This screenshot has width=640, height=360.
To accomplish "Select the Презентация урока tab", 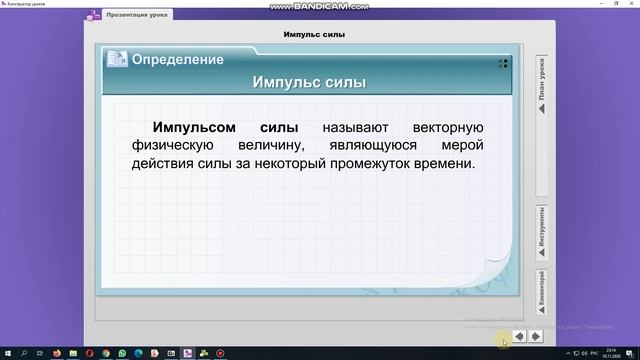I will (137, 15).
